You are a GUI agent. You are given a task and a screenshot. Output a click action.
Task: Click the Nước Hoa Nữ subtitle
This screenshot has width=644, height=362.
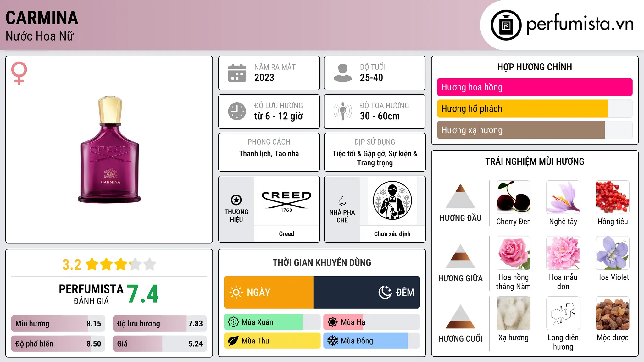[40, 36]
